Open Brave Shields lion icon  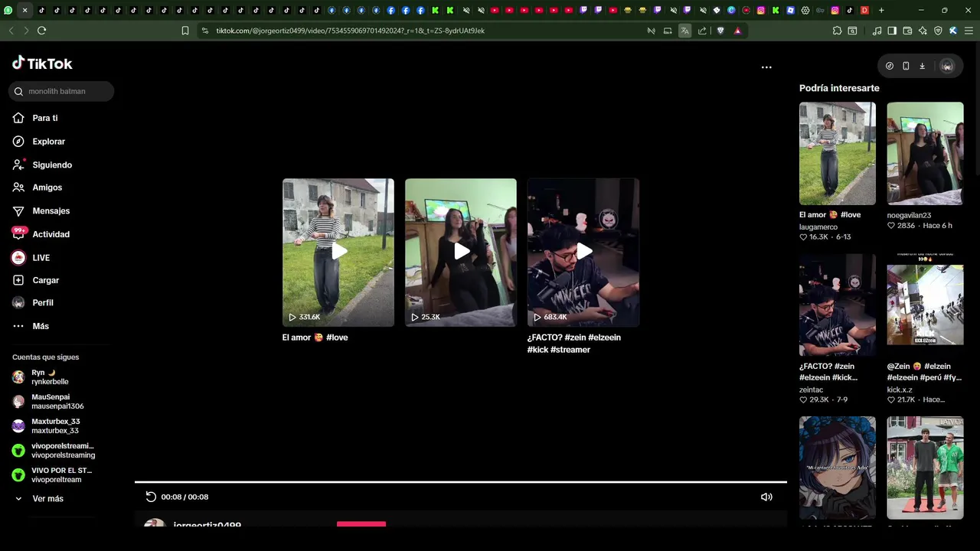tap(720, 31)
